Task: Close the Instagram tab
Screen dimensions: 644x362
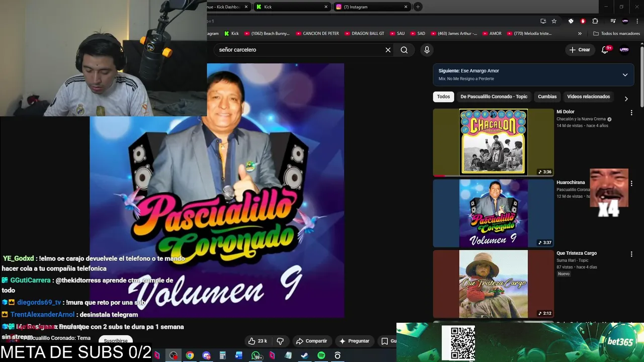Action: pos(406,7)
